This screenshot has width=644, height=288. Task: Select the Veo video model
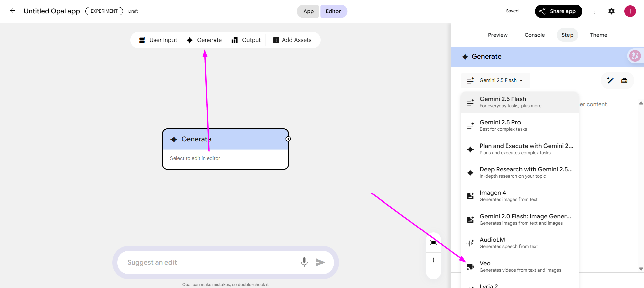520,266
